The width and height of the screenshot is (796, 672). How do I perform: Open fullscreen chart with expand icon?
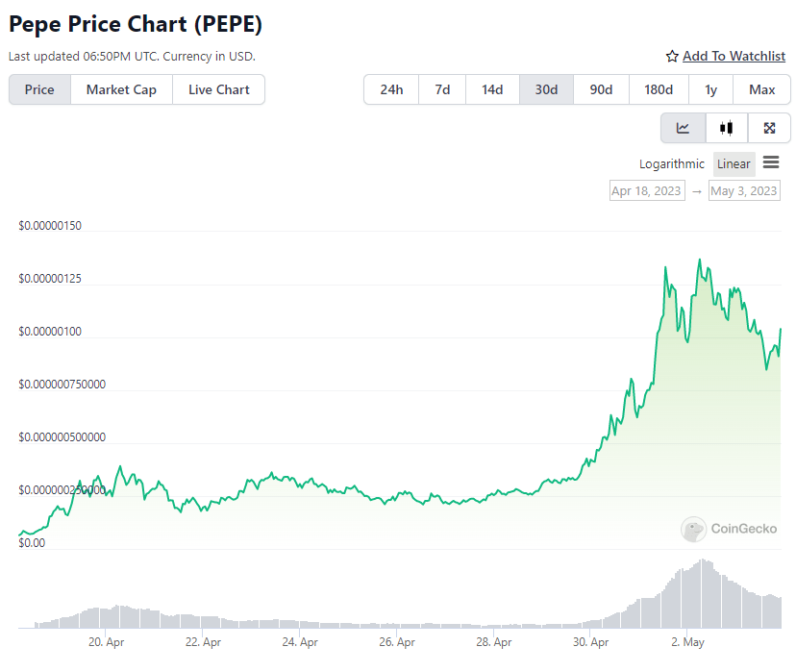[769, 128]
